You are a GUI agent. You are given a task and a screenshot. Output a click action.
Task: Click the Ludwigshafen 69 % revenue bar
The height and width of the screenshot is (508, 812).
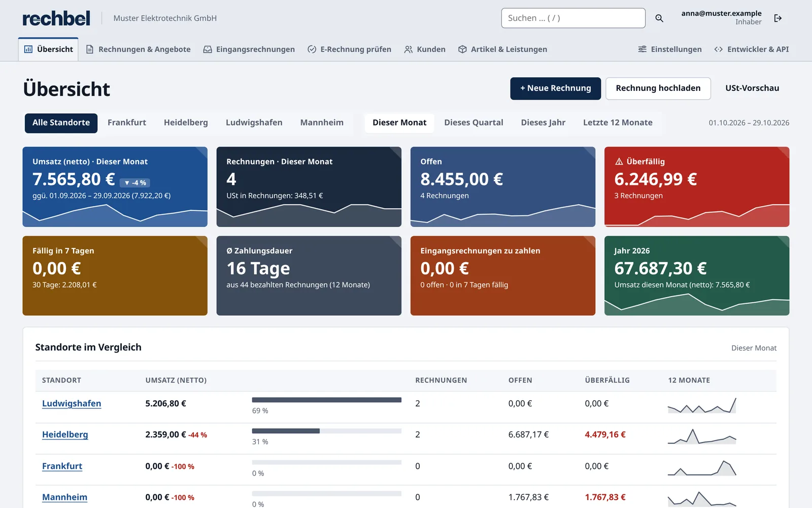[x=327, y=400]
